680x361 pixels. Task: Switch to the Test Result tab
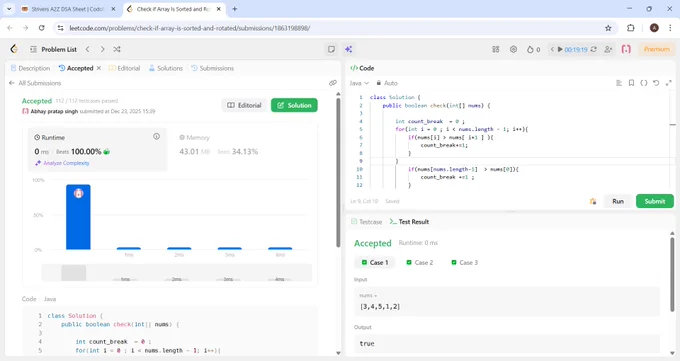(x=409, y=222)
